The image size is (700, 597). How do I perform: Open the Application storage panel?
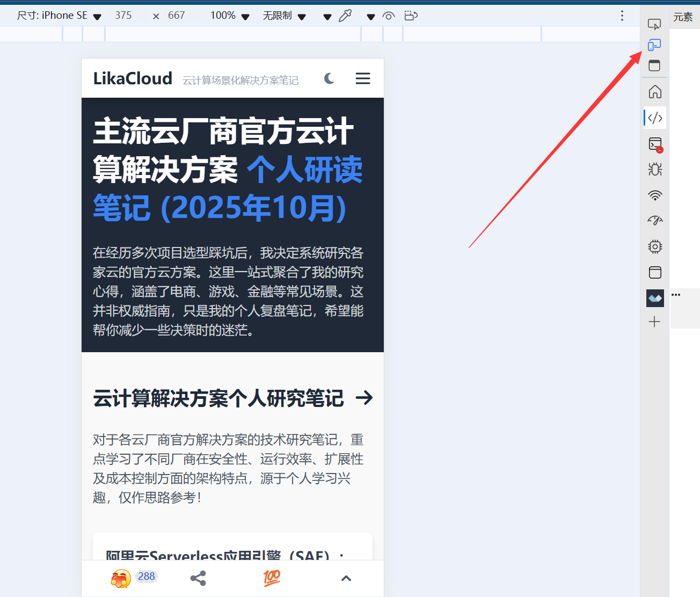pyautogui.click(x=654, y=273)
